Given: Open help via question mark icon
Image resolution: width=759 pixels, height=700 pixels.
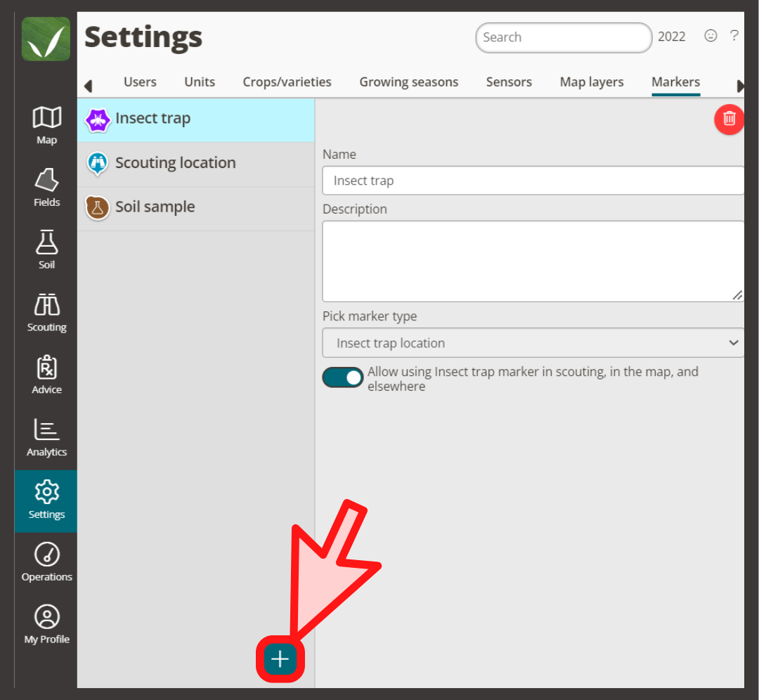Looking at the screenshot, I should point(734,36).
